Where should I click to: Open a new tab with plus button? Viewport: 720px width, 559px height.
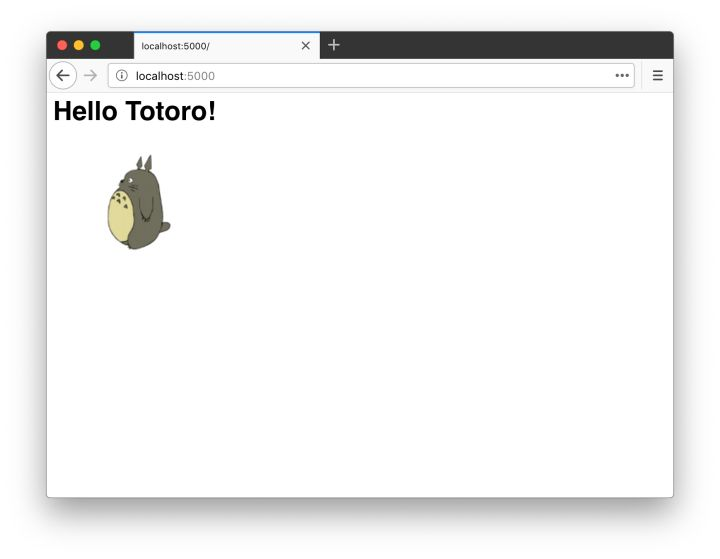point(334,45)
